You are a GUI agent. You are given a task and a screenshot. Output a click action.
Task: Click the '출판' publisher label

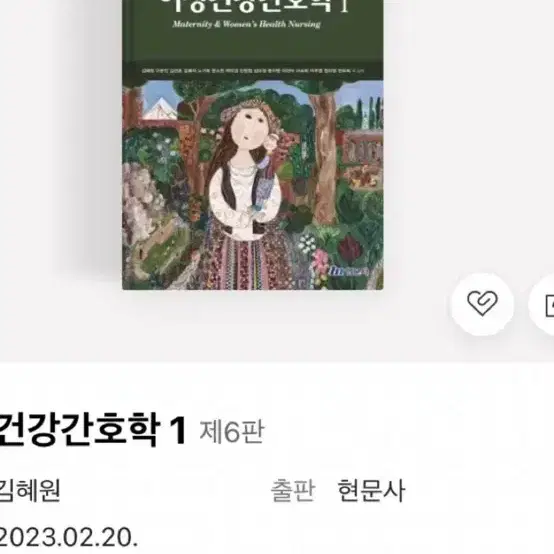[x=293, y=490]
